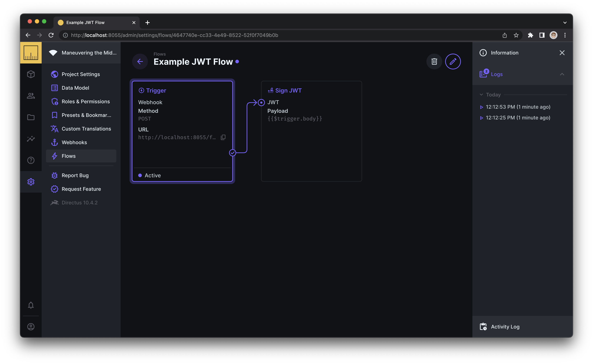Copy the webhook URL with copy icon
593x364 pixels.
tap(223, 137)
